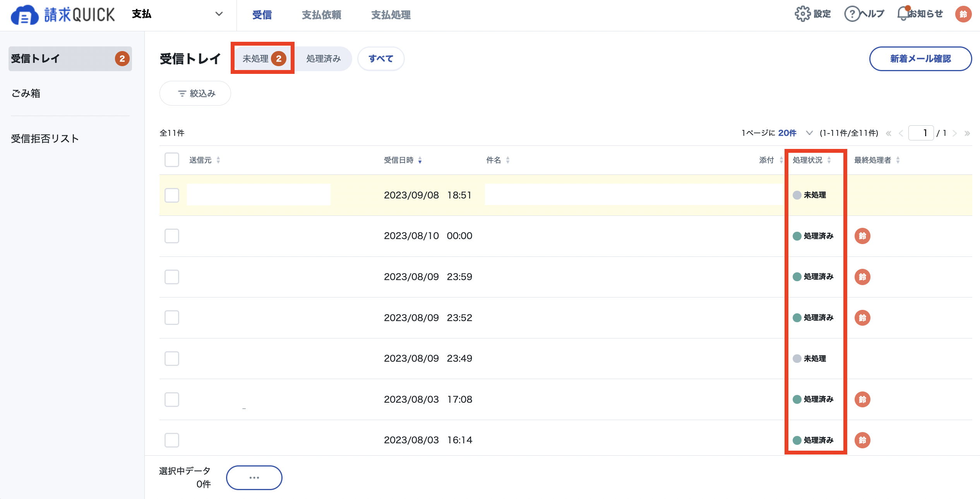Check the 2023/08/03 17:08 row checkbox
980x499 pixels.
(172, 400)
